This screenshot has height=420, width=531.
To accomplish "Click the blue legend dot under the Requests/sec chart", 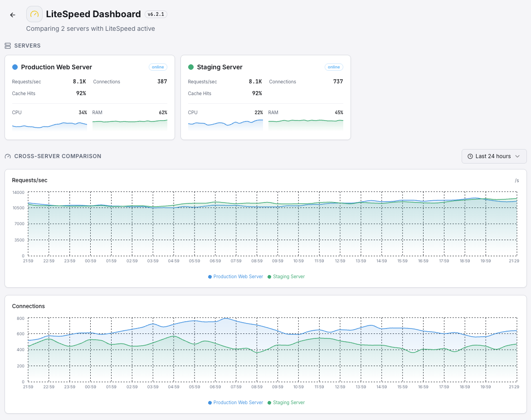I will pos(209,276).
